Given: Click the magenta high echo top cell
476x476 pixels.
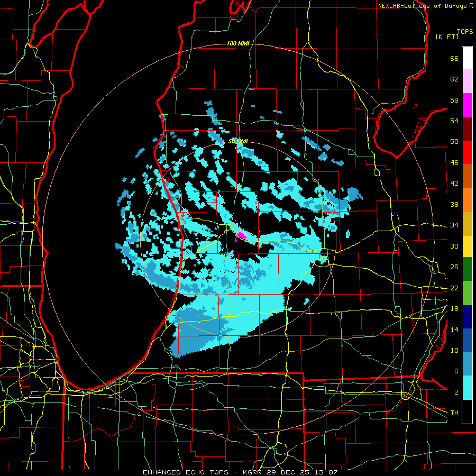Looking at the screenshot, I should [242, 235].
